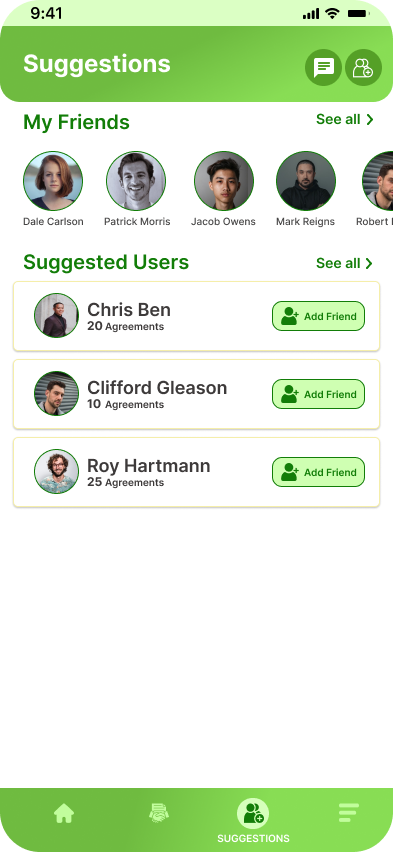The image size is (393, 852).
Task: Add Roy Hartmann as a friend
Action: tap(319, 472)
